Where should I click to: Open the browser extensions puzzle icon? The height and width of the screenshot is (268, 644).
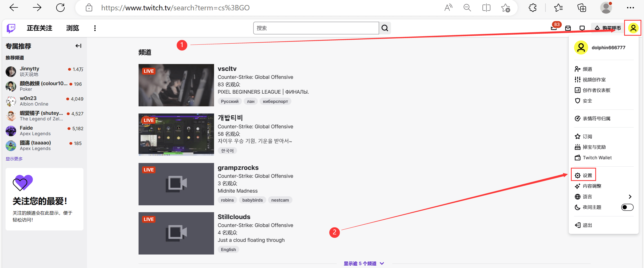[532, 7]
